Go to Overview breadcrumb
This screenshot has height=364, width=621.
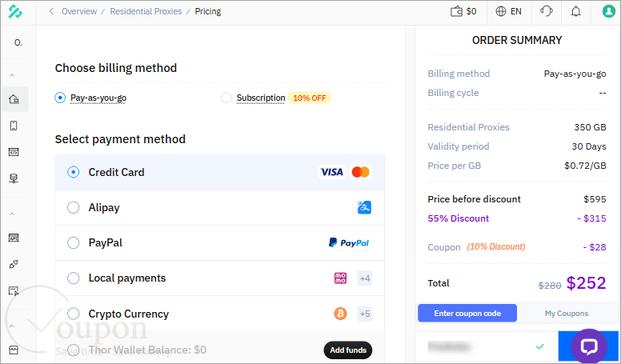(x=79, y=11)
